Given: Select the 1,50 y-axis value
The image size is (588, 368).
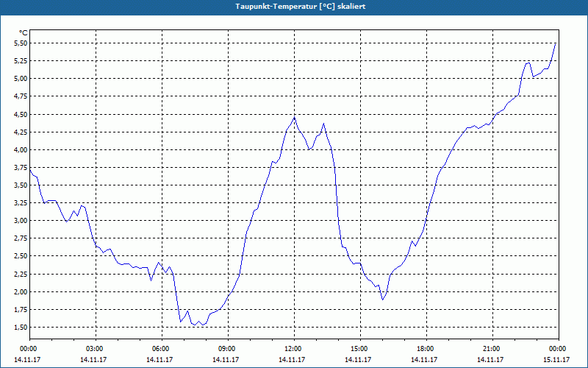Looking at the screenshot, I should coord(21,328).
